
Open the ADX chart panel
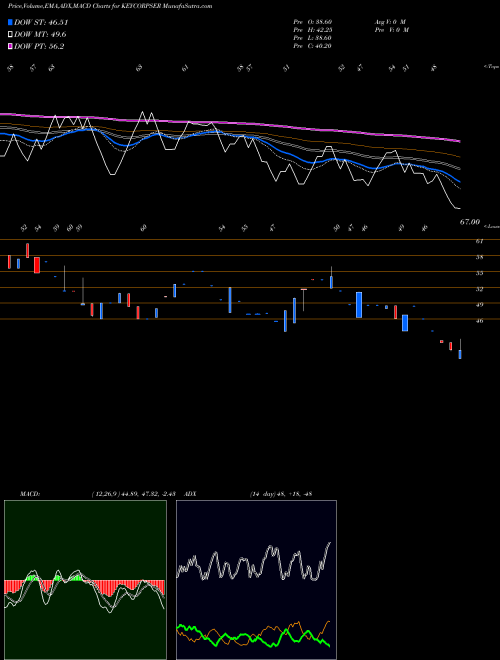tap(256, 580)
